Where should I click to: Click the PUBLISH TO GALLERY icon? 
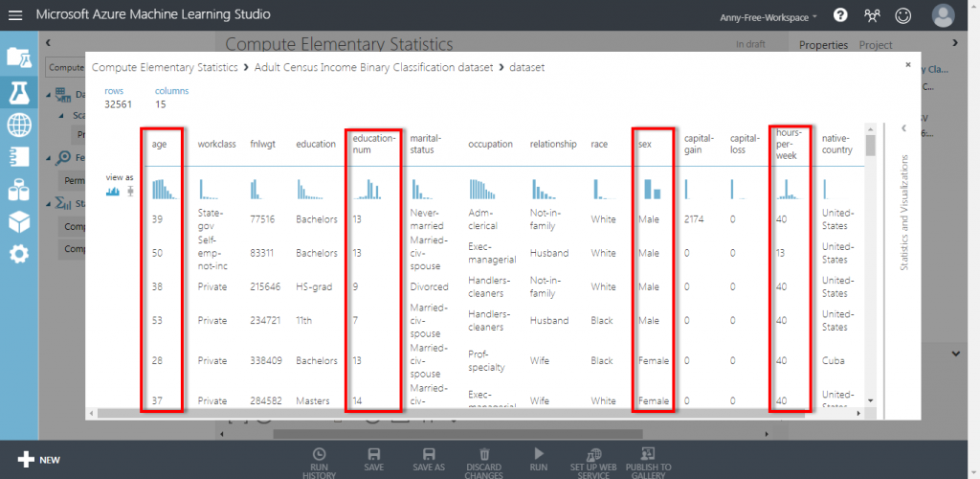tap(648, 454)
